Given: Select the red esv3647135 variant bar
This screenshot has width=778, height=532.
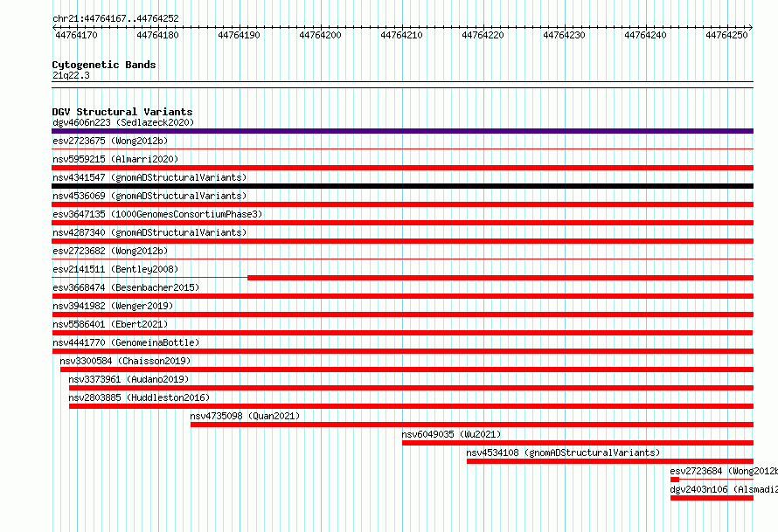Looking at the screenshot, I should (402, 223).
